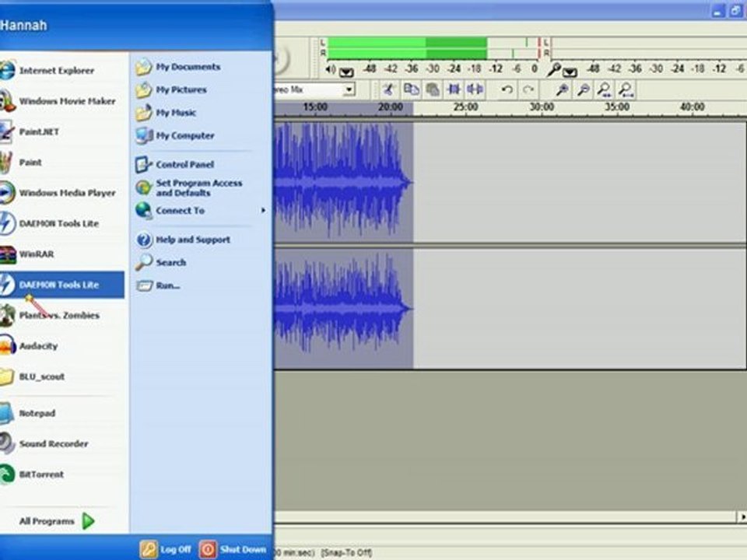The image size is (747, 560).
Task: Click the Snap-To Off status text
Action: click(346, 553)
